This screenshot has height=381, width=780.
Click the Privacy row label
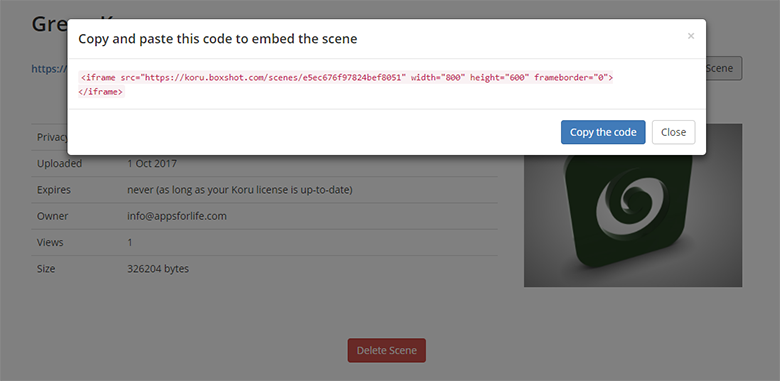coord(52,137)
